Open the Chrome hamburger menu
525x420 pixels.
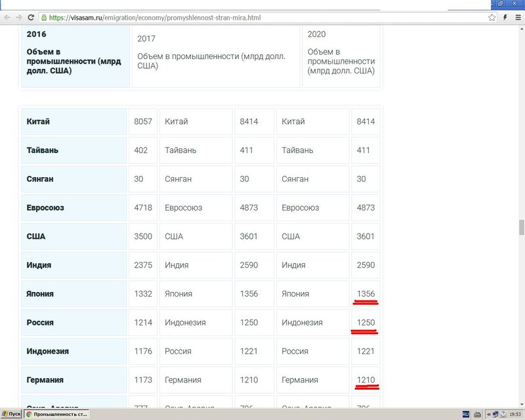tap(516, 18)
